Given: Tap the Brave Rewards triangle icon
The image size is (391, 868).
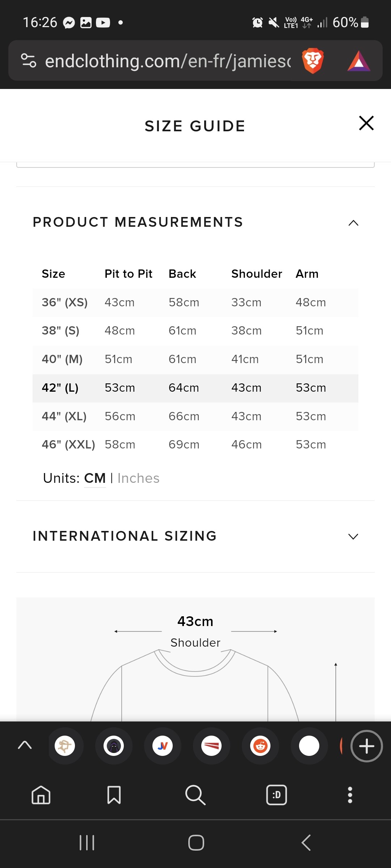Looking at the screenshot, I should (x=358, y=61).
